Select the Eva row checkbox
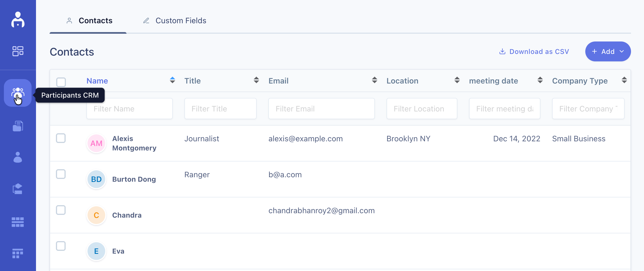The height and width of the screenshot is (271, 644). (61, 246)
